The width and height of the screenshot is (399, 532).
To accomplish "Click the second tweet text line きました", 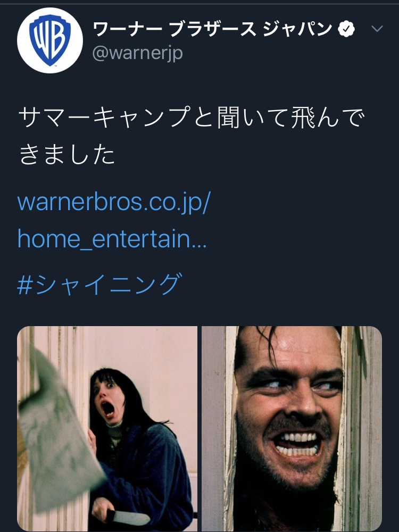I will pyautogui.click(x=66, y=154).
